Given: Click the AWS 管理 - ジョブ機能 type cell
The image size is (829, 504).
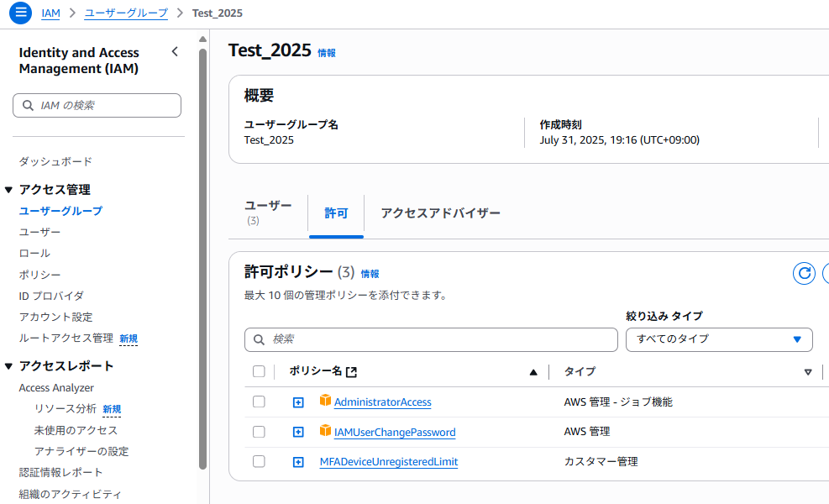Looking at the screenshot, I should pyautogui.click(x=618, y=402).
